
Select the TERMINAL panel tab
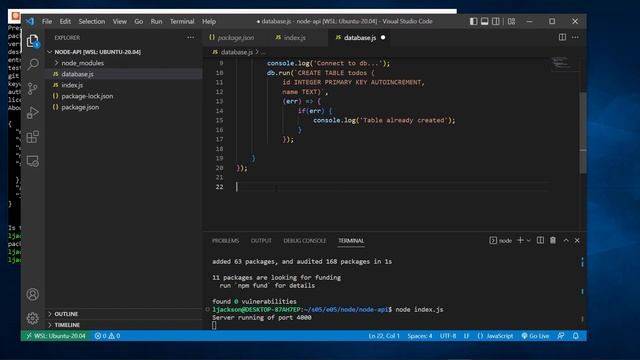pyautogui.click(x=351, y=241)
